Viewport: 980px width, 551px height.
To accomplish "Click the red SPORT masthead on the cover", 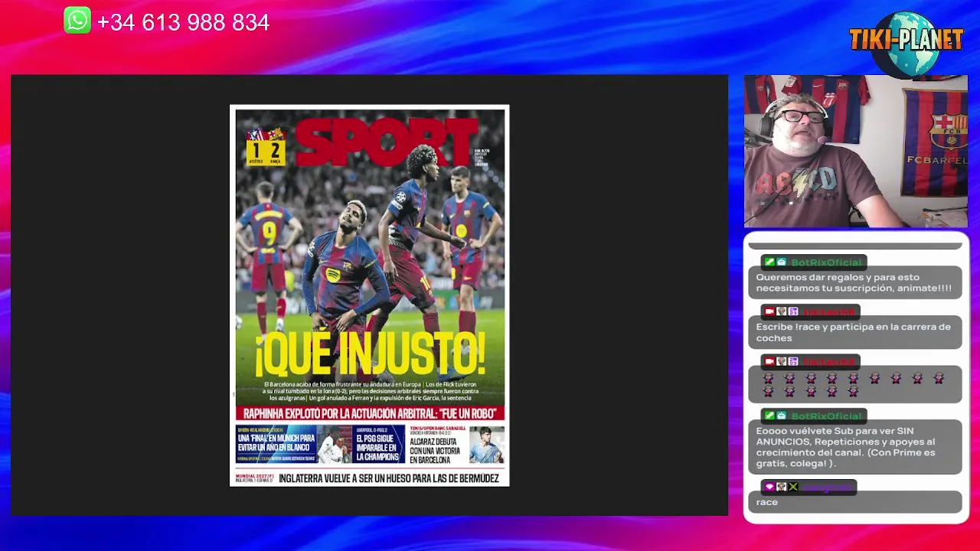I will click(x=387, y=142).
